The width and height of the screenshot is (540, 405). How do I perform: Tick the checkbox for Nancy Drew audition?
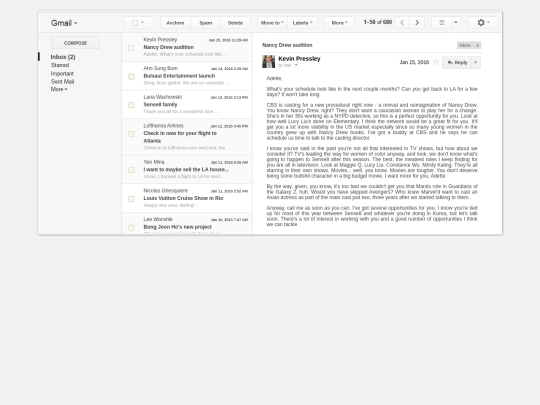[131, 48]
